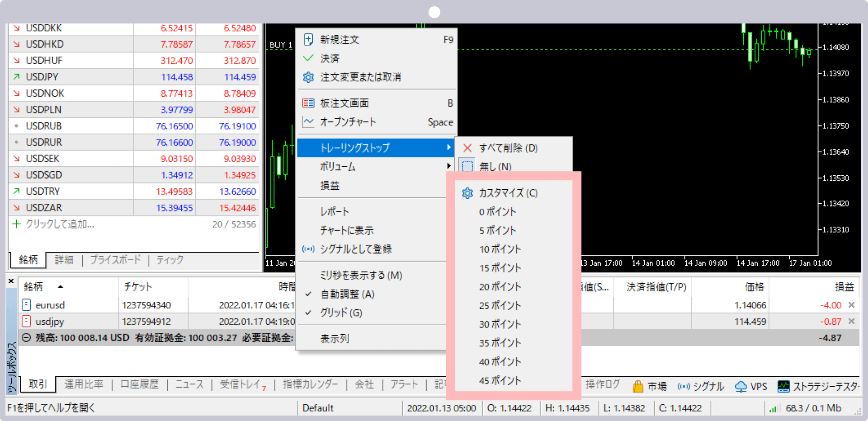Click the collapse circle icon beside 残高

tap(26, 338)
